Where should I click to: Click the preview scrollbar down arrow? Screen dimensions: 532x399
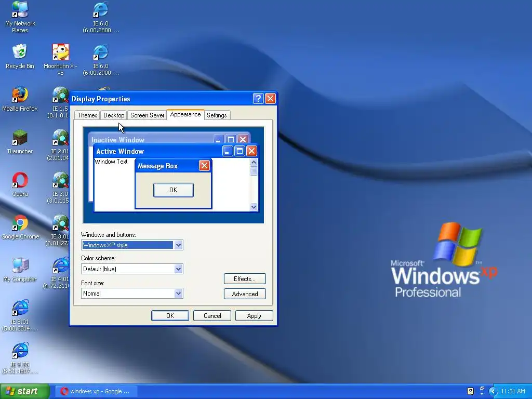pos(254,207)
